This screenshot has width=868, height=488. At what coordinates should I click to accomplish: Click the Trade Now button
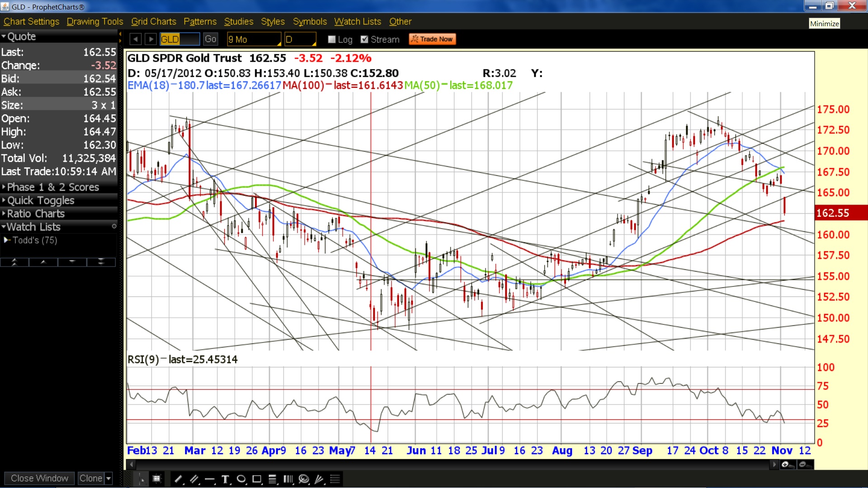click(432, 39)
